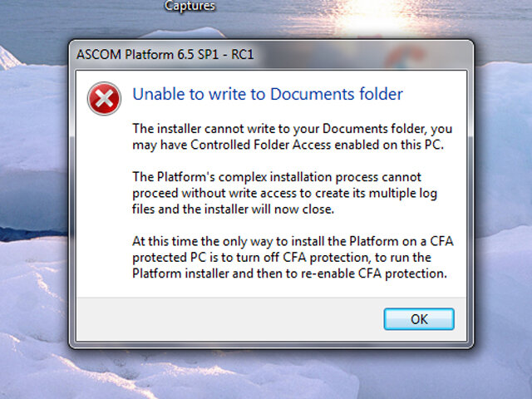Screen dimensions: 532x399
Task: Click the "Unable to write to Documents folder" heading
Action: 268,94
